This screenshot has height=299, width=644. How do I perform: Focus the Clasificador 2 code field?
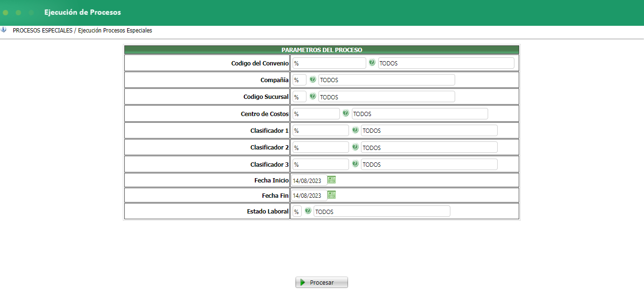click(321, 147)
